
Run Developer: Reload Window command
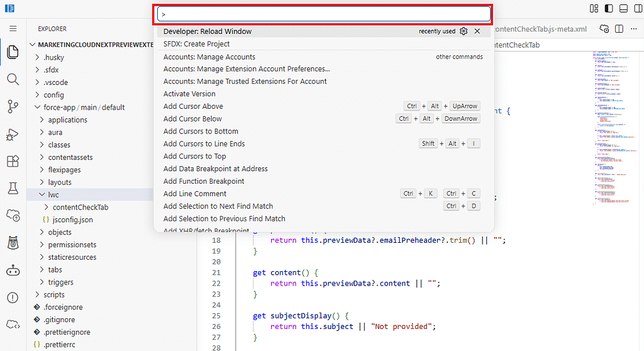(324, 31)
